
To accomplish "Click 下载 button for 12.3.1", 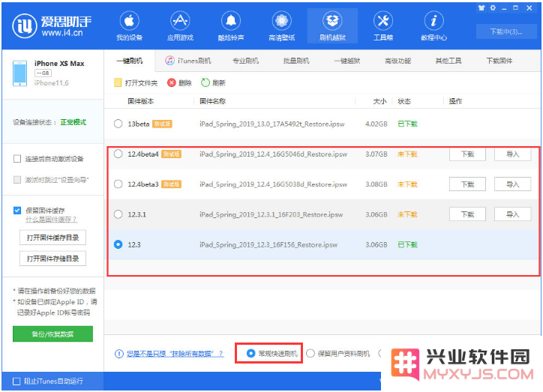I will (467, 214).
